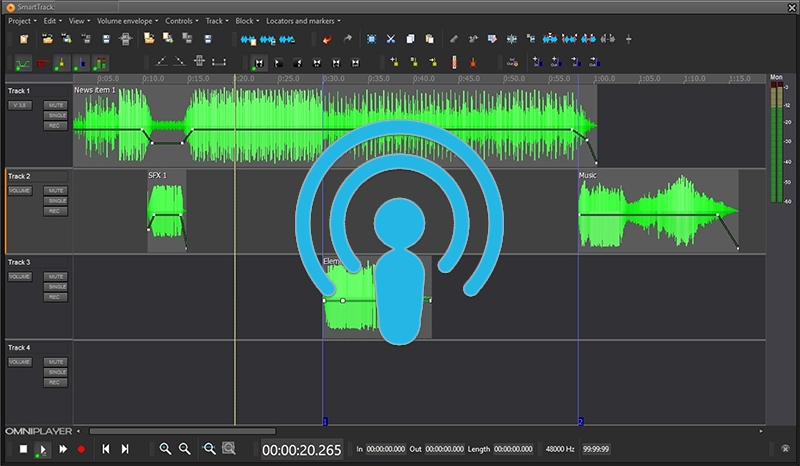
Task: Click the horizontal zoom-to-fit magnifier icon
Action: pyautogui.click(x=209, y=449)
